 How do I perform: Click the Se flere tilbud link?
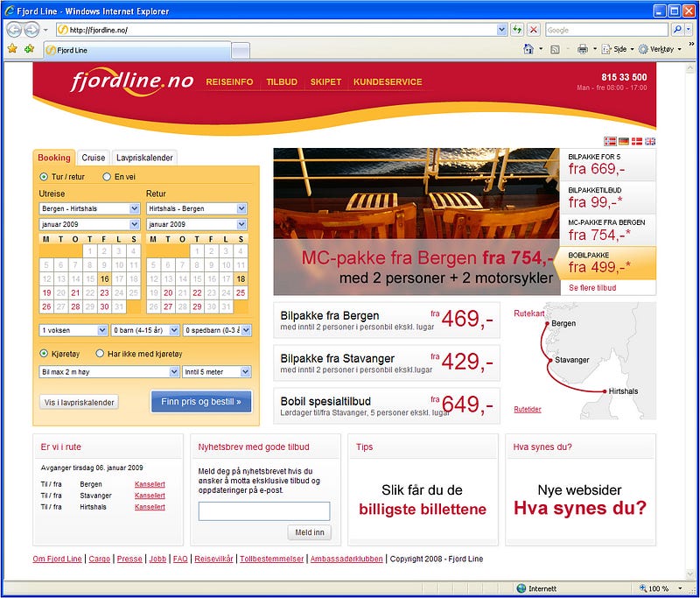click(592, 288)
